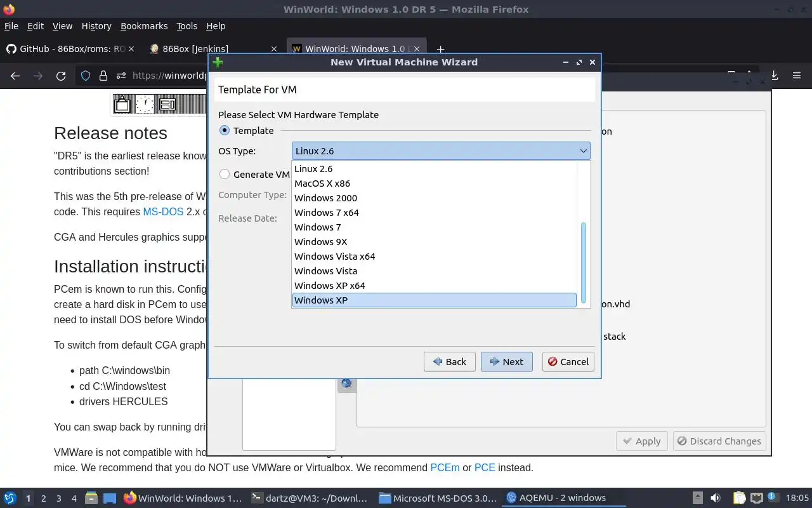Image resolution: width=812 pixels, height=508 pixels.
Task: Reload the WinWorld page
Action: click(x=61, y=76)
